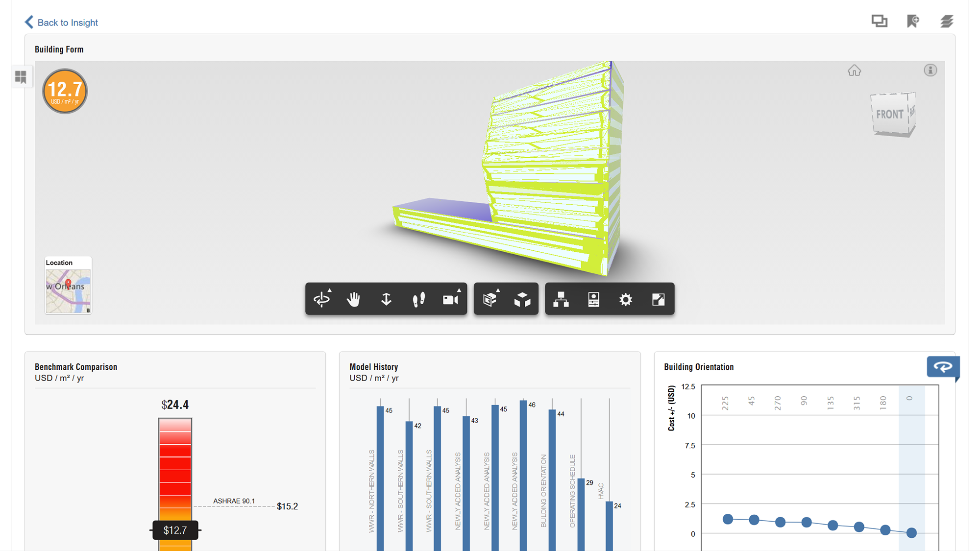This screenshot has height=551, width=980.
Task: Reset view with the Home icon
Action: tap(854, 71)
